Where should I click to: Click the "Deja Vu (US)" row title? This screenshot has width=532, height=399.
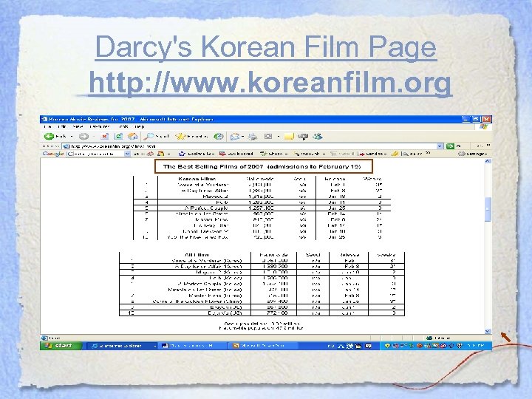[225, 313]
